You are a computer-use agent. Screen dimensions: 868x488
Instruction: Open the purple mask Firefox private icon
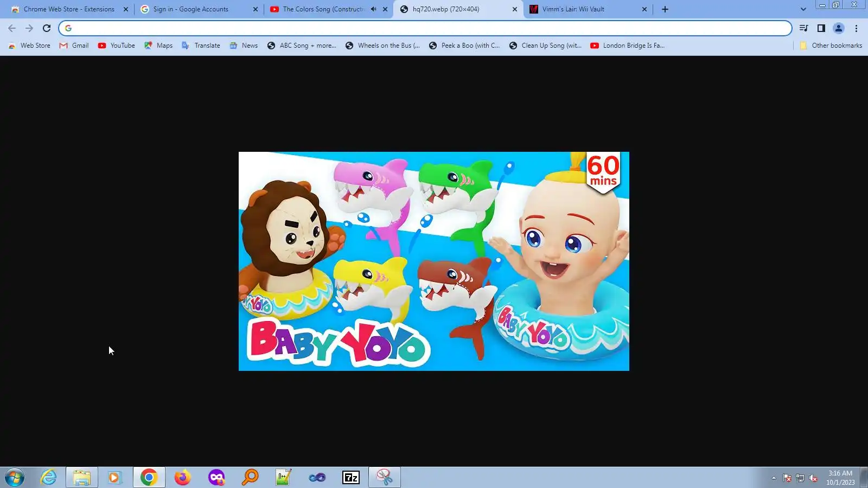(x=216, y=477)
